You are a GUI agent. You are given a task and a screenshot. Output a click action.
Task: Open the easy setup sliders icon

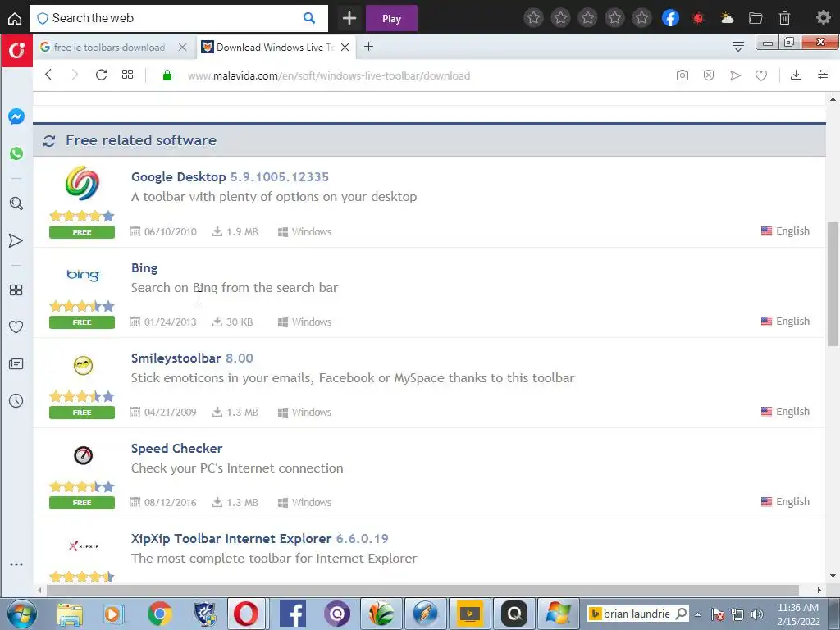tap(823, 75)
